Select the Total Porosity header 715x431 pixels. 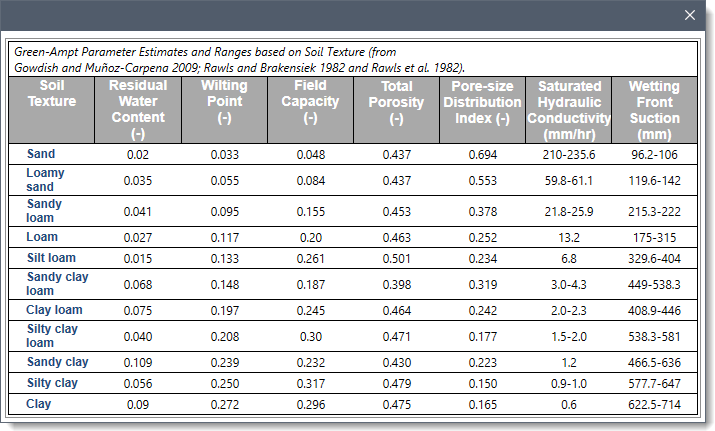[396, 102]
